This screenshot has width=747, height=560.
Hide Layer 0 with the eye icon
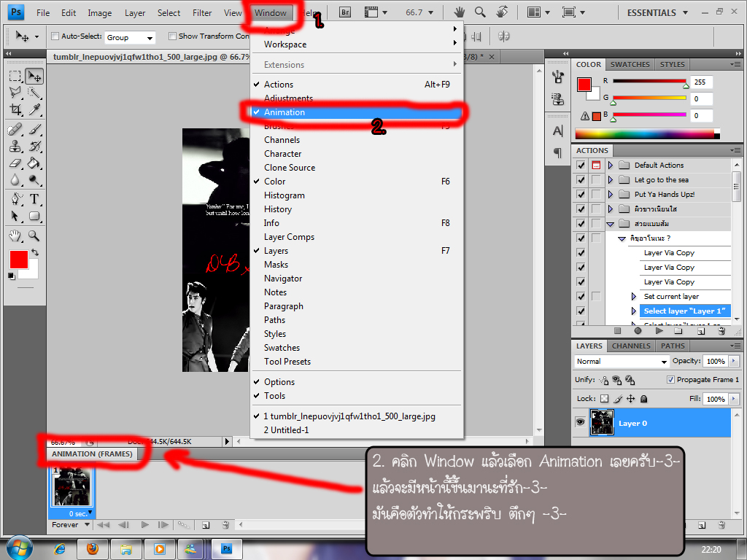pos(580,422)
